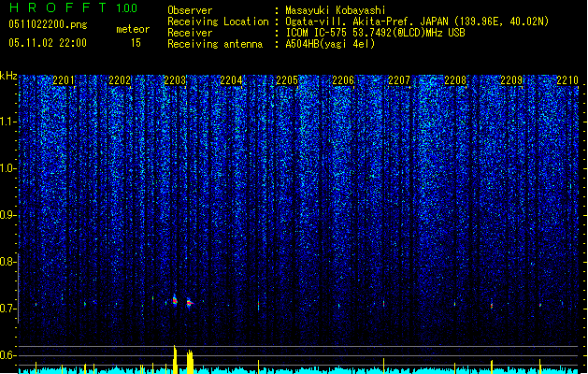Click the version number 1.0.0
Image resolution: width=588 pixels, height=374 pixels.
pos(127,8)
